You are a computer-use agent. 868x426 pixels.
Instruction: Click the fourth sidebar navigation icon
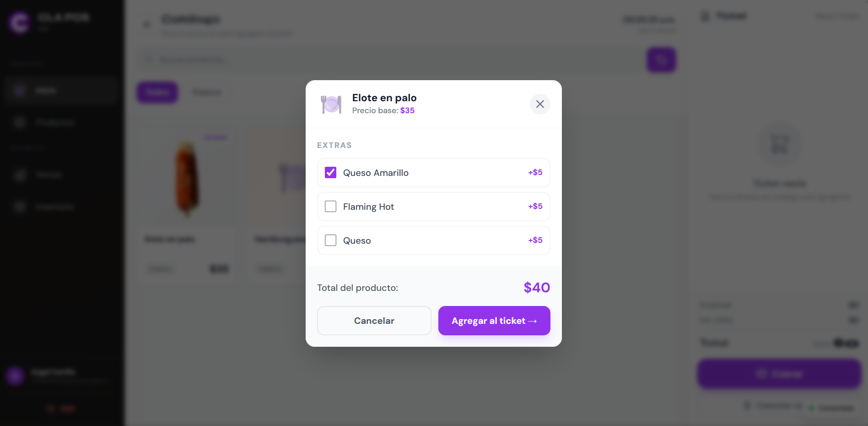point(20,207)
